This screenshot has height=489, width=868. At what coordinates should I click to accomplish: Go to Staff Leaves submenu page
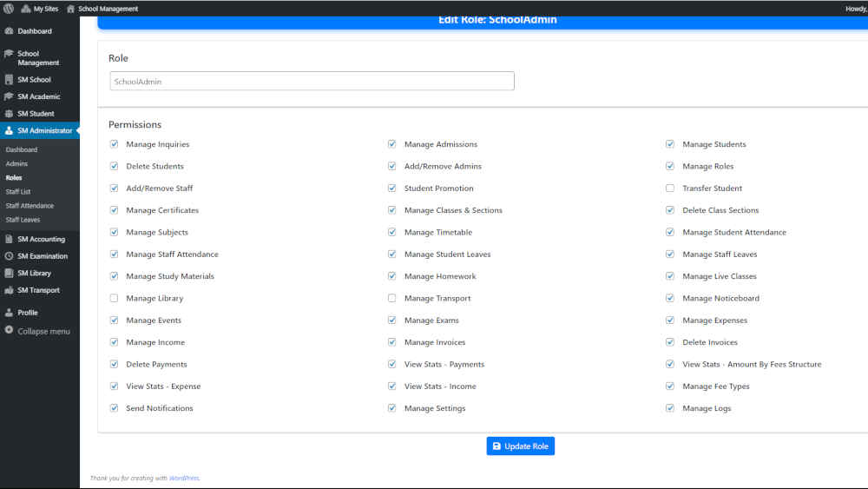coord(23,220)
